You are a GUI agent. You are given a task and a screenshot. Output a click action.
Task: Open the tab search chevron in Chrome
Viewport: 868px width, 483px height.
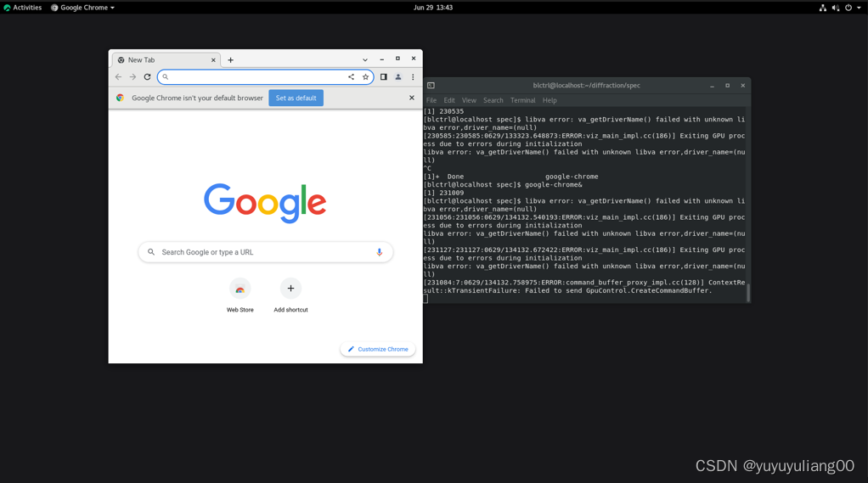365,59
